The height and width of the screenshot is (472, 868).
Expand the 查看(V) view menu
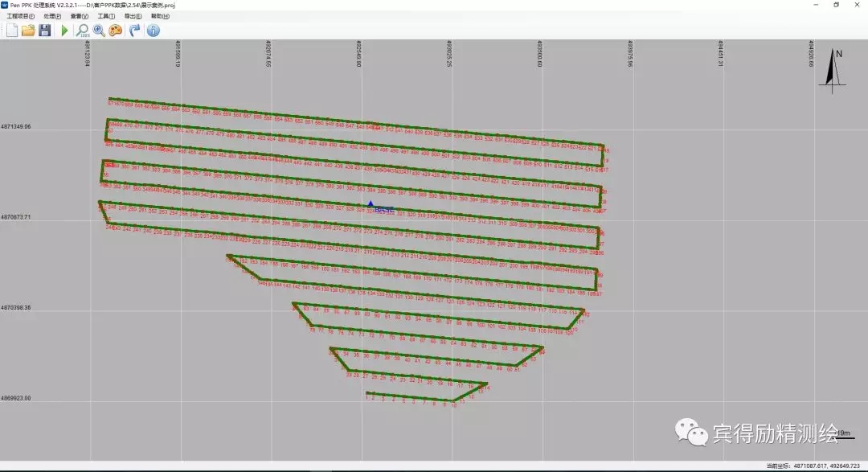(x=79, y=16)
